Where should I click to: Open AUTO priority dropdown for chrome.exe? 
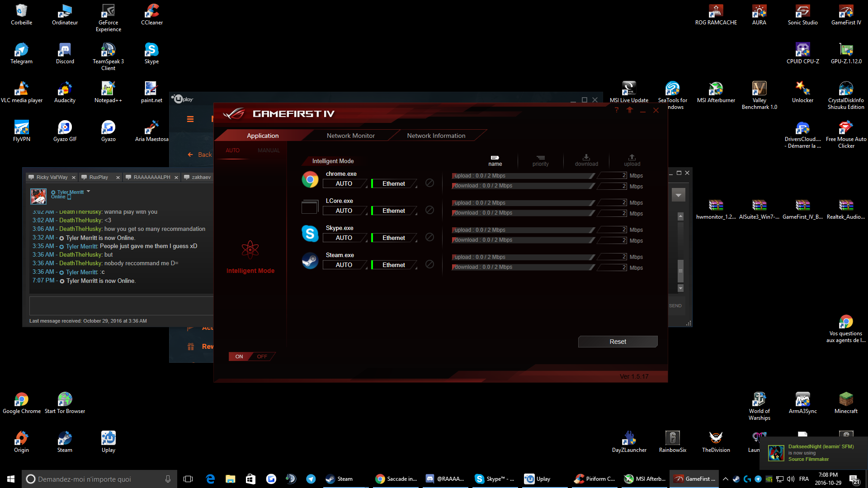[x=344, y=183]
